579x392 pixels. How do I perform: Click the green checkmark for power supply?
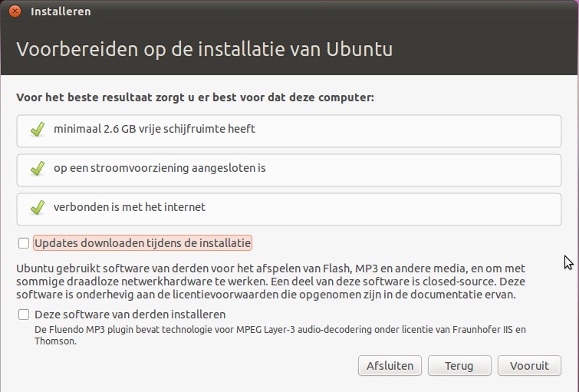(x=38, y=169)
